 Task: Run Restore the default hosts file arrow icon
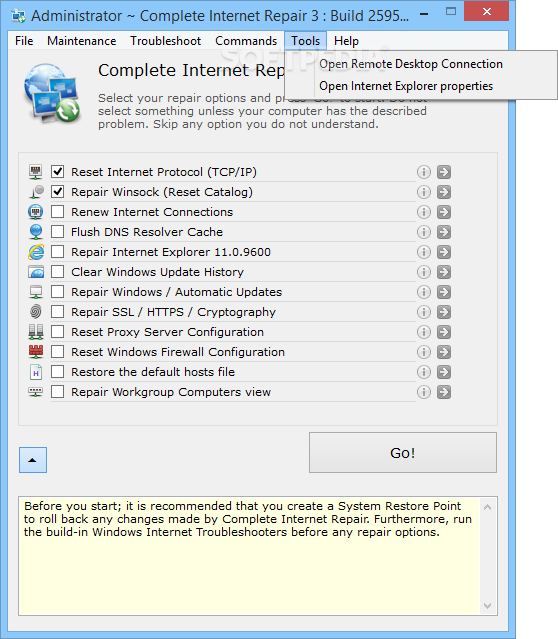pyautogui.click(x=444, y=372)
